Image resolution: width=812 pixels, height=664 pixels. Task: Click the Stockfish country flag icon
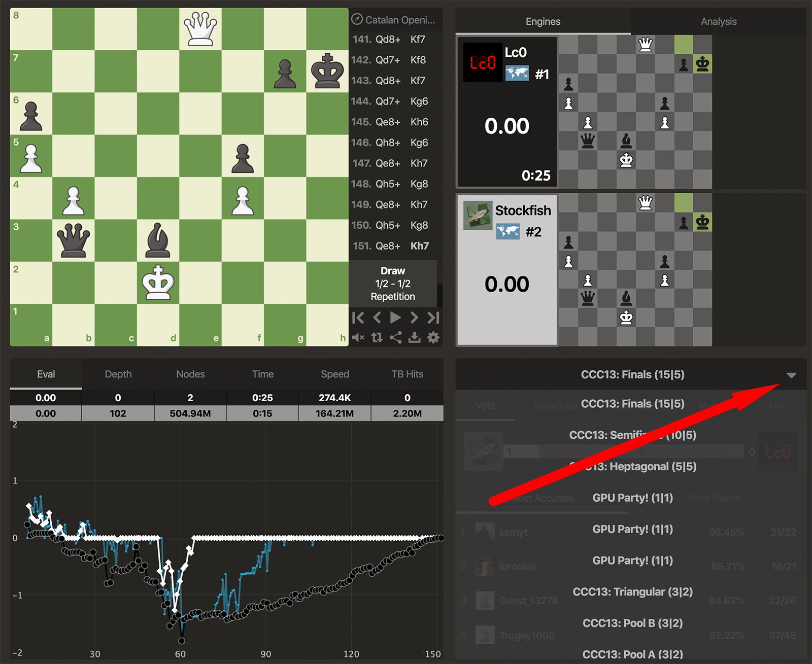pyautogui.click(x=507, y=232)
